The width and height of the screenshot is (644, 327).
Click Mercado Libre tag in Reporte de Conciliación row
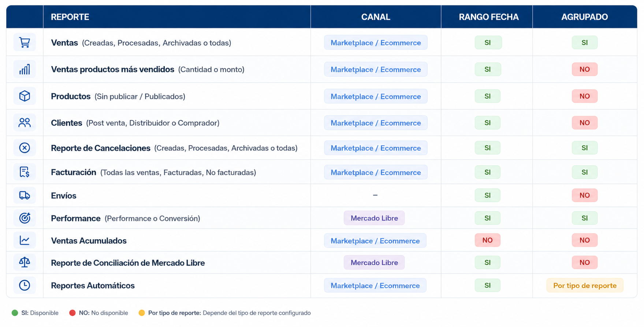tap(374, 262)
